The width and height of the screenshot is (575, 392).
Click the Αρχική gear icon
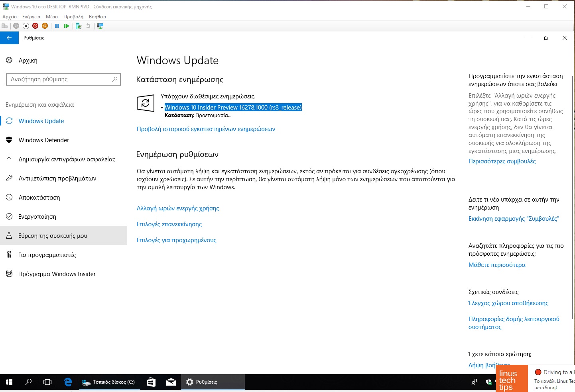point(9,60)
